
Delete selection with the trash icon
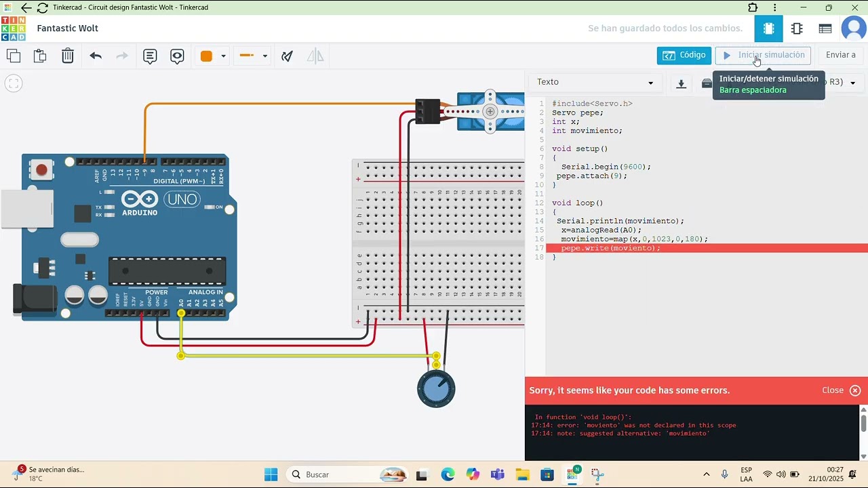coord(68,56)
